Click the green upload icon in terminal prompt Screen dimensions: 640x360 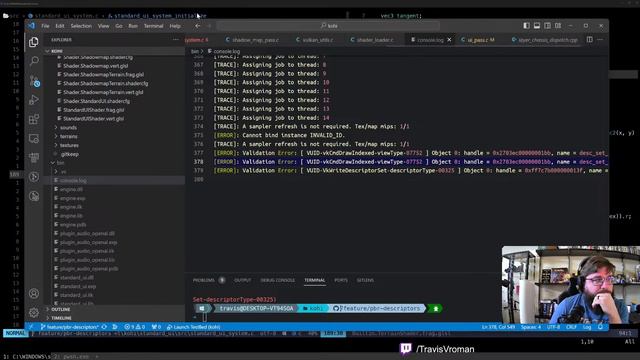click(x=436, y=309)
